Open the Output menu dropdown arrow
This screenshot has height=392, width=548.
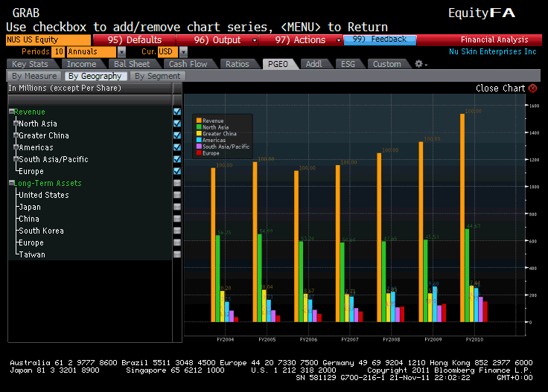pyautogui.click(x=255, y=40)
